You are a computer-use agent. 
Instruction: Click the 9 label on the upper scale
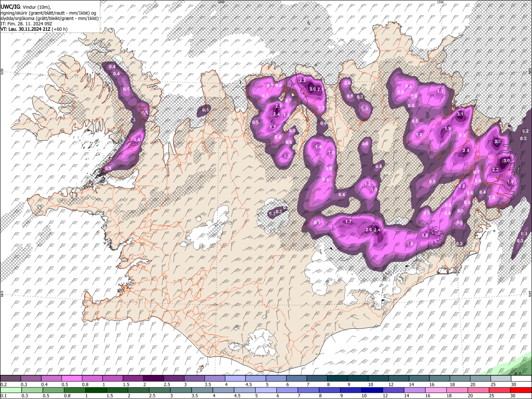coord(349,384)
